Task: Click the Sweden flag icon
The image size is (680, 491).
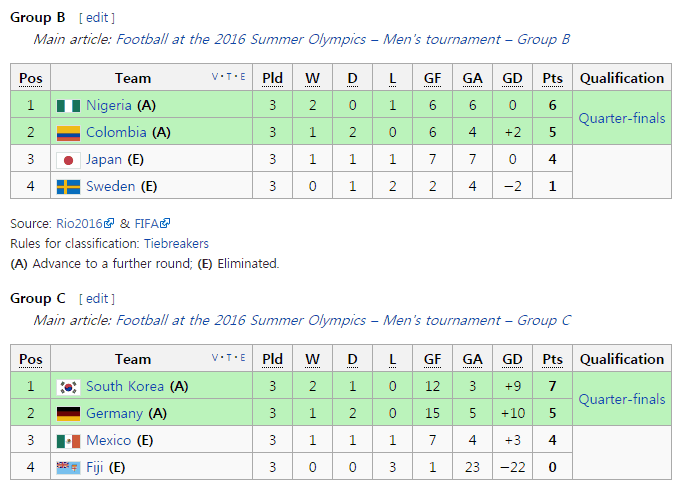Action: [x=68, y=186]
